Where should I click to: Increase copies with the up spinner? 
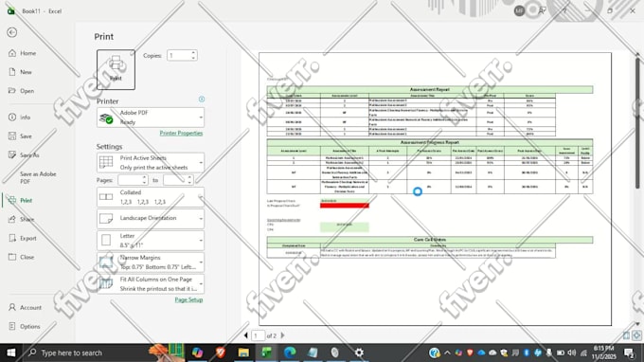pyautogui.click(x=193, y=53)
